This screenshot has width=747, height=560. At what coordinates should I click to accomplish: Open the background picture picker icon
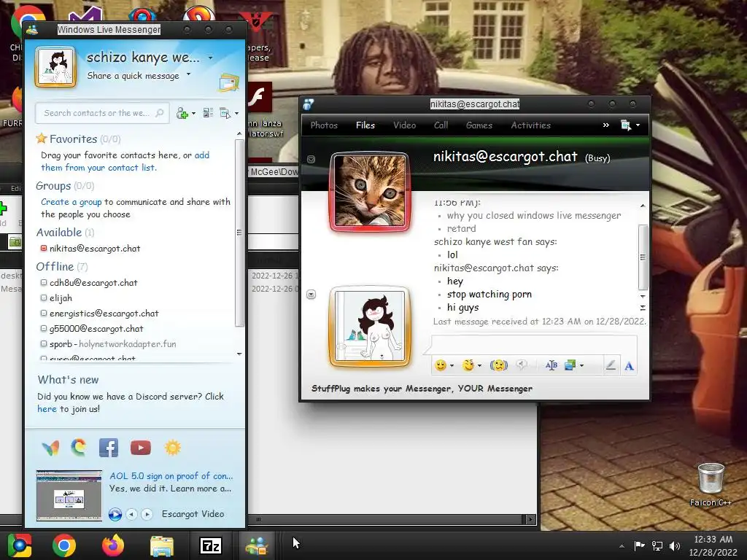[x=570, y=365]
